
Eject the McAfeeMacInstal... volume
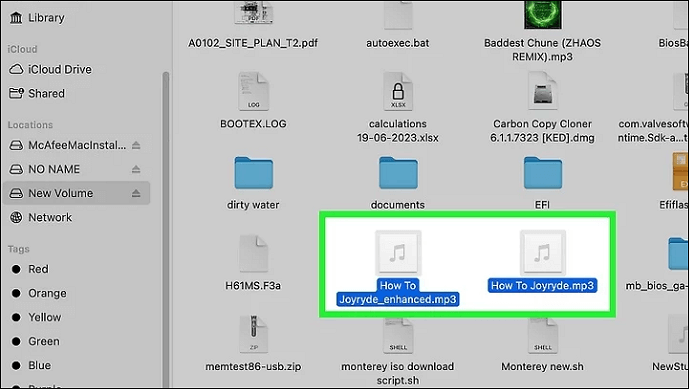pyautogui.click(x=136, y=145)
